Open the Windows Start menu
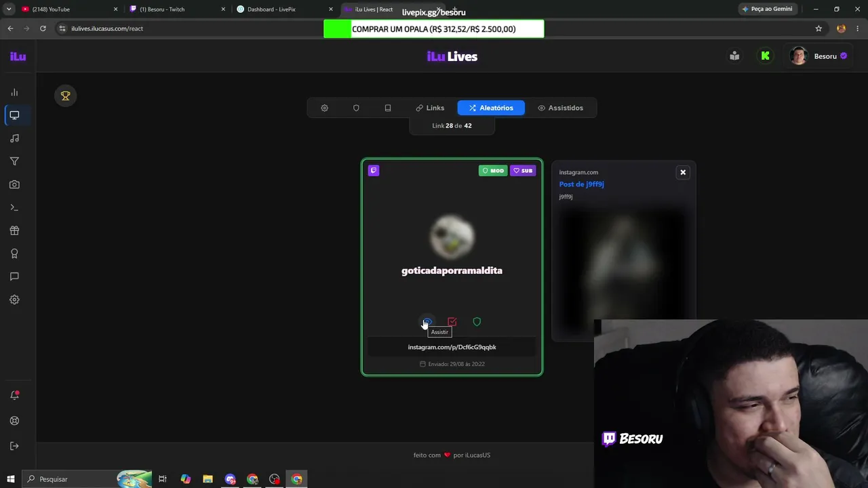 point(9,479)
